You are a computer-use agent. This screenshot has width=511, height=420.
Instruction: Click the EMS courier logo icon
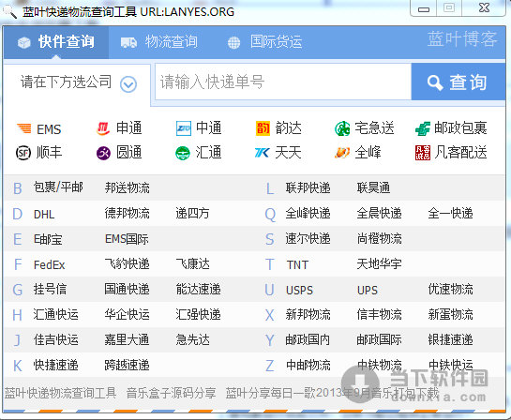coord(24,128)
